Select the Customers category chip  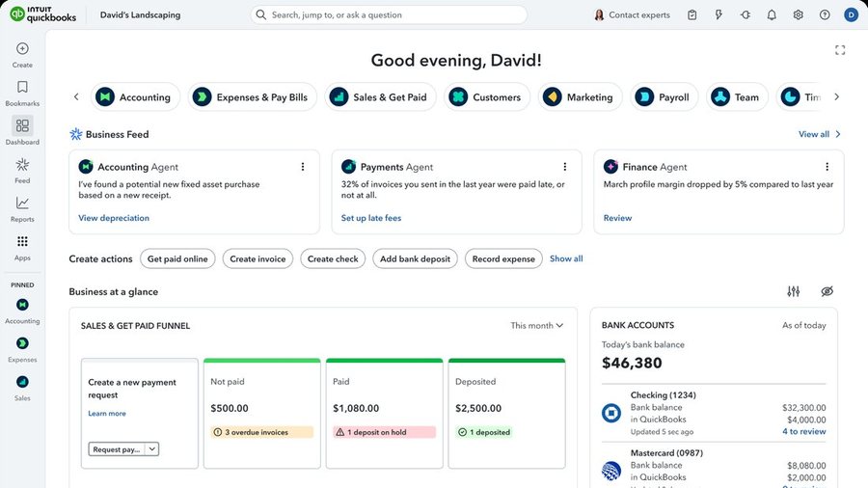click(487, 96)
